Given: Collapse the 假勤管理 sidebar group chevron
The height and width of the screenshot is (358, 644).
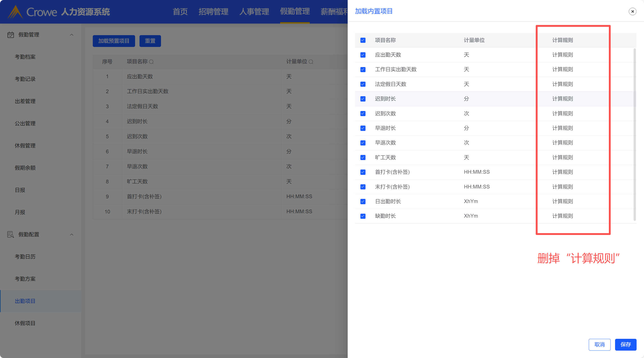Looking at the screenshot, I should pos(71,35).
